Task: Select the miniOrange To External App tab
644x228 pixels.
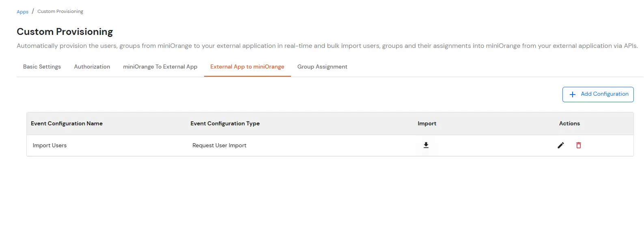Action: tap(160, 67)
